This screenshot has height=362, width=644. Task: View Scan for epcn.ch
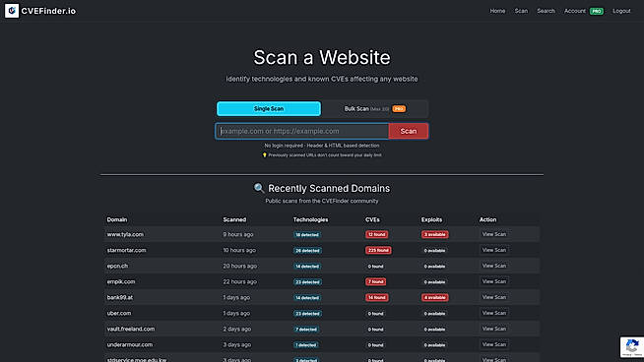493,266
